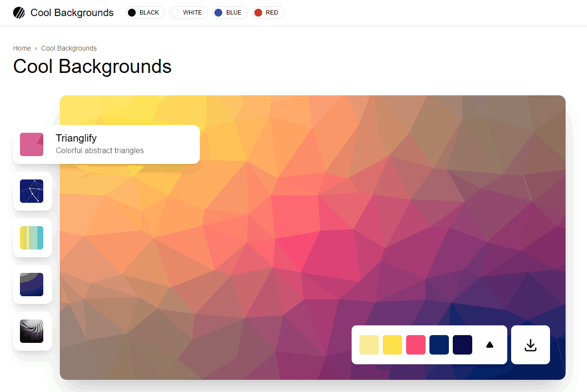Pick the bright yellow palette swatch
Screen dimensions: 587x392
(x=392, y=345)
